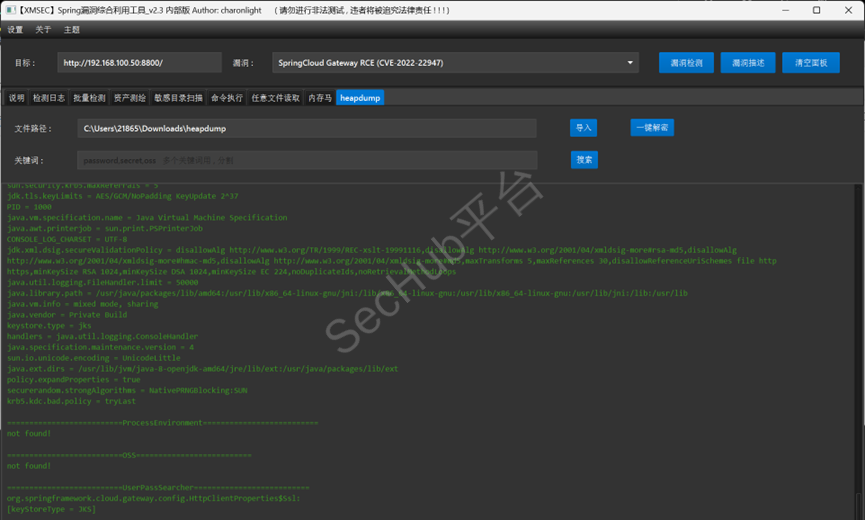The height and width of the screenshot is (520, 865).
Task: Click the 一键解密 button
Action: pyautogui.click(x=652, y=128)
